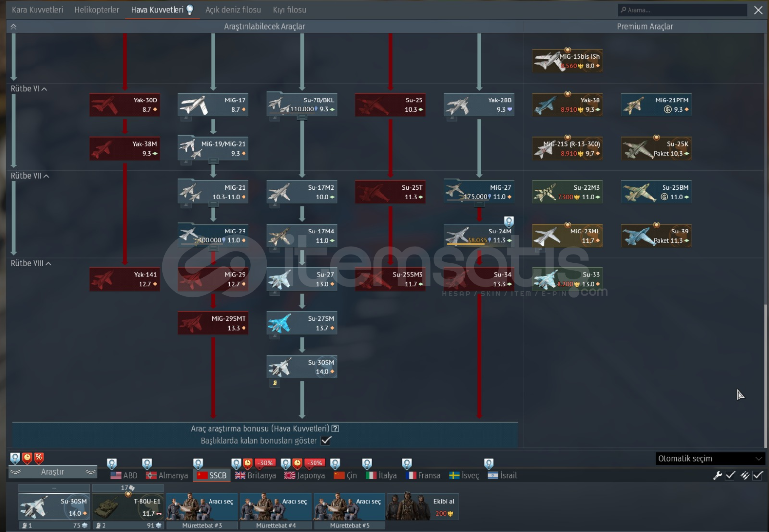Select the Su-30SM crew slot card
Viewport: 769px width, 532px height.
click(54, 507)
